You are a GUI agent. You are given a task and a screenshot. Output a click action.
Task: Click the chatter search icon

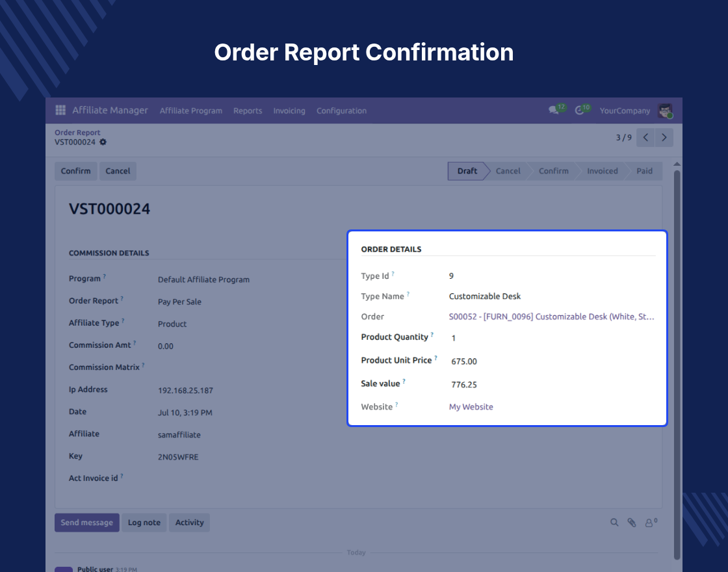tap(614, 523)
